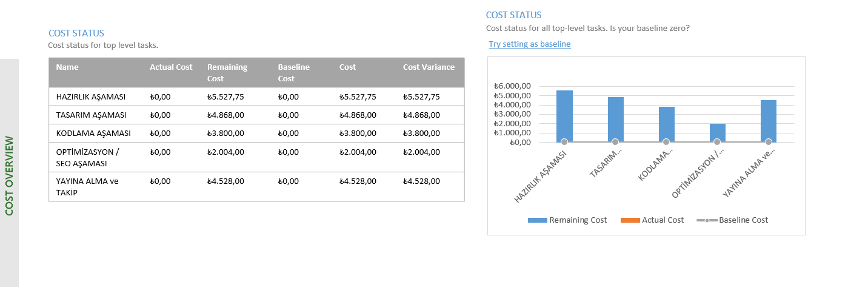Click the Cost Variance column header

429,67
